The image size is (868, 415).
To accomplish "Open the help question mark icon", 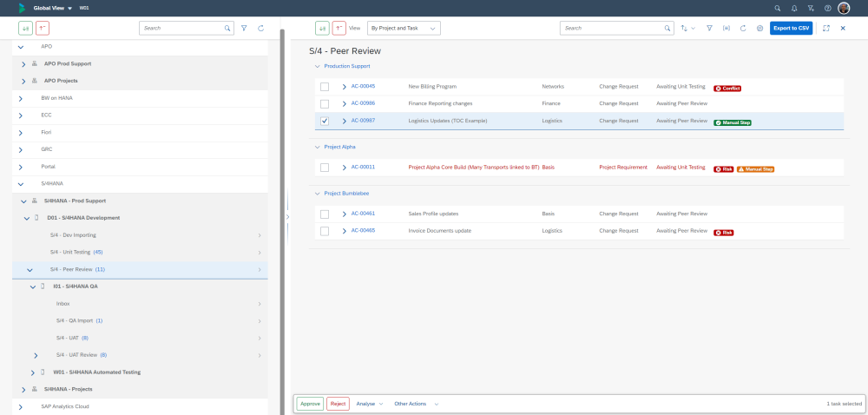I will [x=827, y=8].
